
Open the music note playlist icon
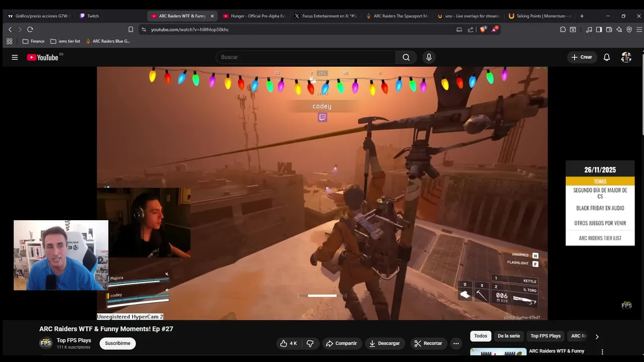(589, 30)
